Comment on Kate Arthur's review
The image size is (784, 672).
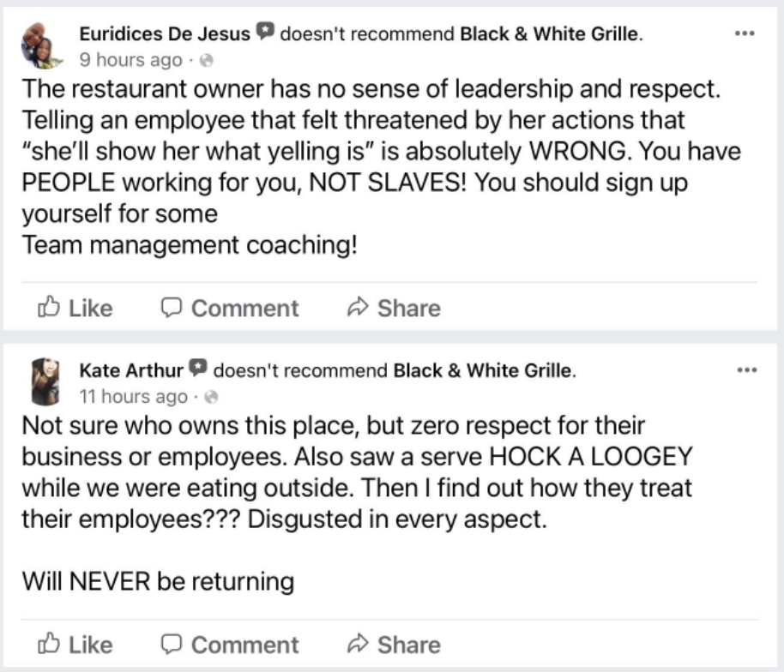click(x=231, y=645)
